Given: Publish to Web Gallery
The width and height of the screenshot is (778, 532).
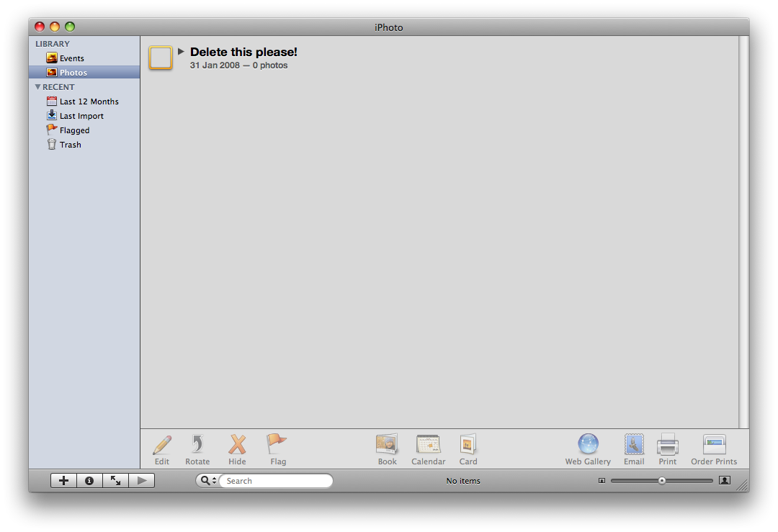Looking at the screenshot, I should pos(588,450).
